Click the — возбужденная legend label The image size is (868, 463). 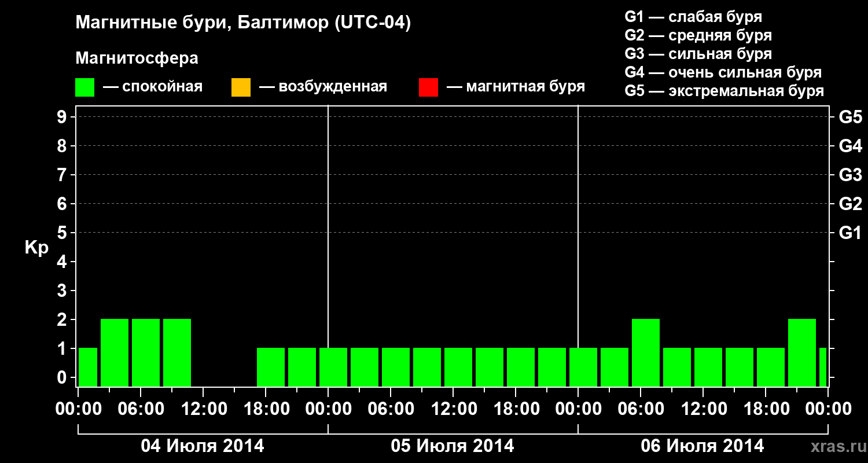point(323,87)
